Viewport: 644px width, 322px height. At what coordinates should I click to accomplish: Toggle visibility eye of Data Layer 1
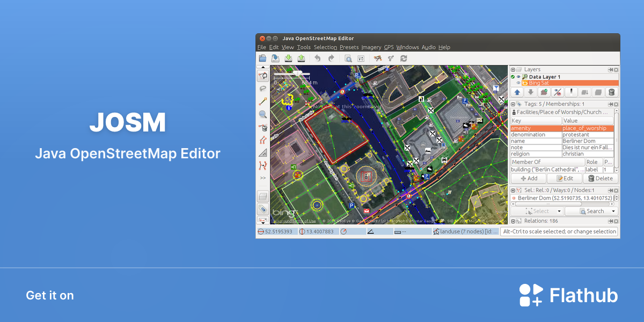click(518, 77)
